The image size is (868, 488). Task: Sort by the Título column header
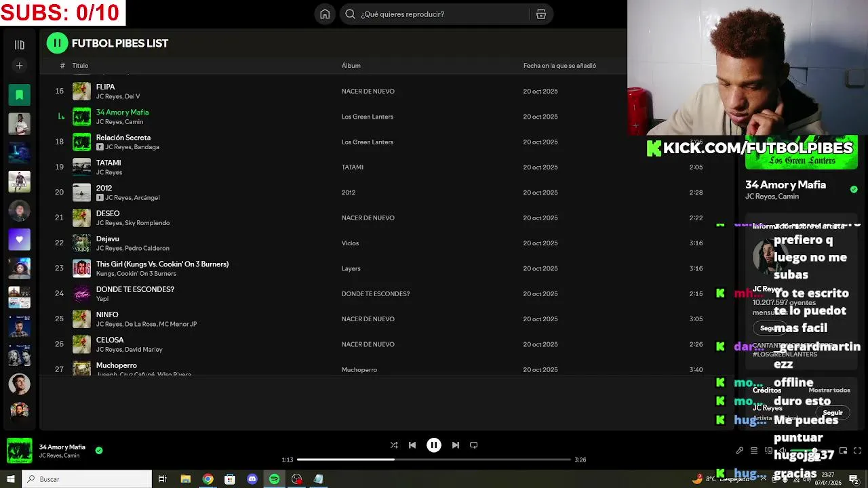coord(80,66)
